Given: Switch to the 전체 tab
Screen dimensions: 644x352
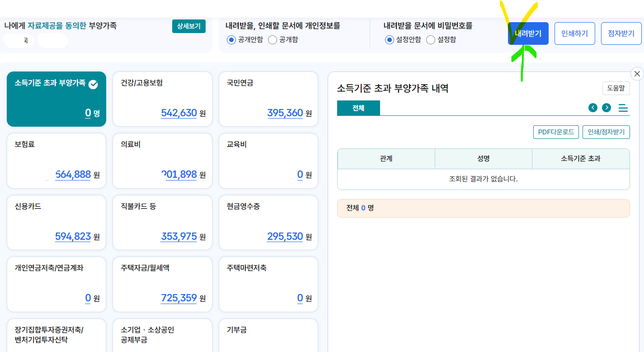Looking at the screenshot, I should (358, 108).
